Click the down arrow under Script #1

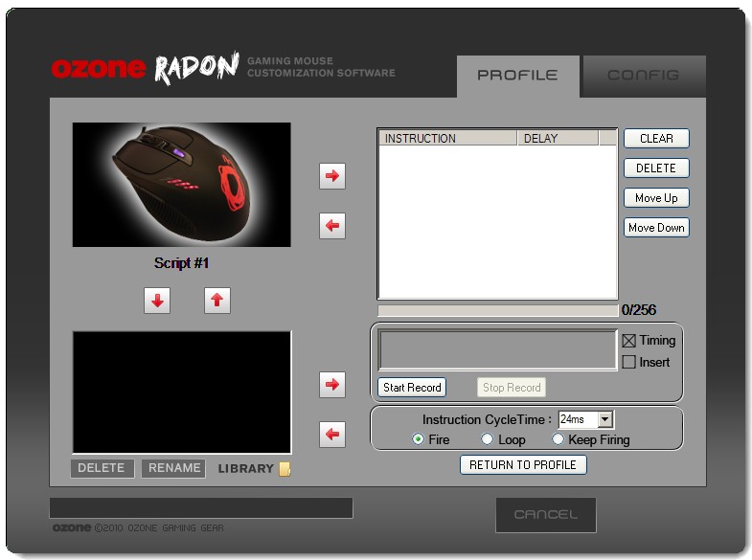pos(157,301)
